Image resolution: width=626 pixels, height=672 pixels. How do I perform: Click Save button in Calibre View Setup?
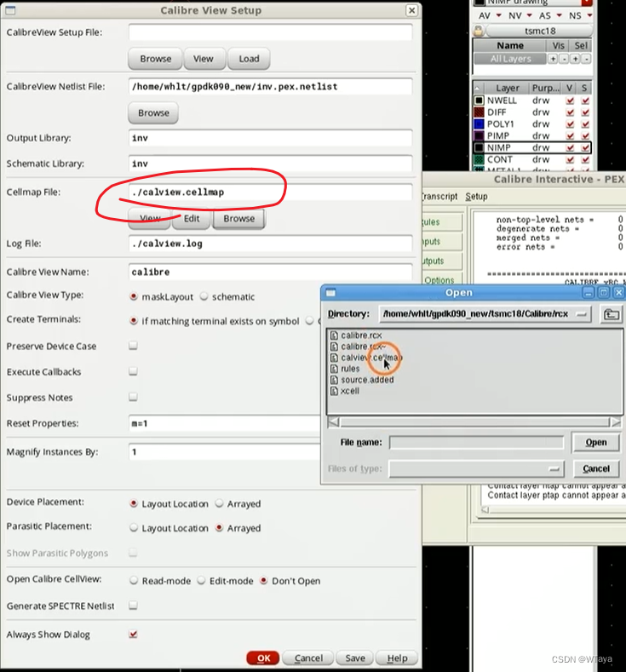(x=355, y=658)
